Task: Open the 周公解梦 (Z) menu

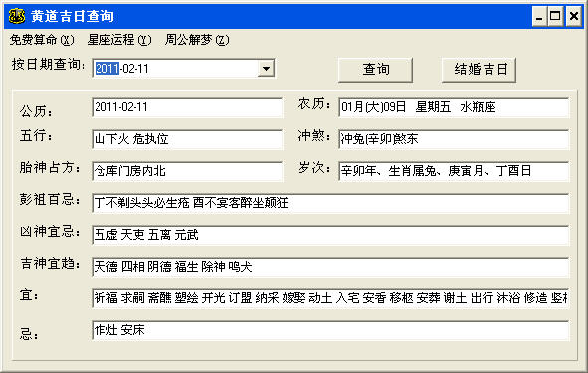Action: click(197, 40)
